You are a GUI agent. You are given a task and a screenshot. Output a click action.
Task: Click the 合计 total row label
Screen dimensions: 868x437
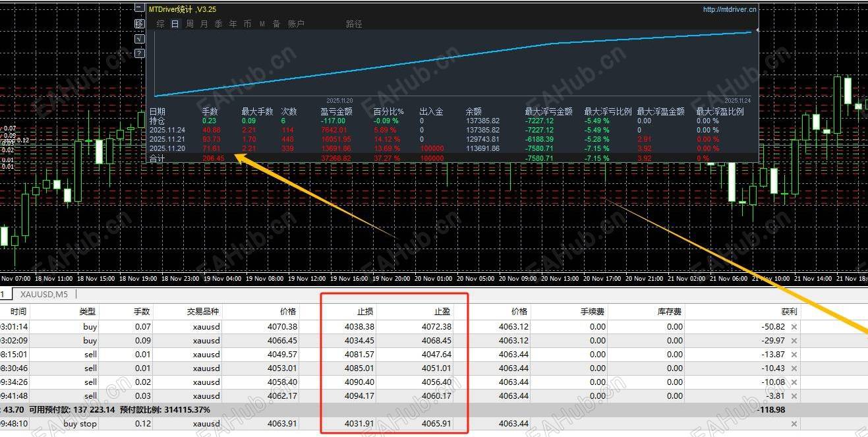click(x=157, y=159)
